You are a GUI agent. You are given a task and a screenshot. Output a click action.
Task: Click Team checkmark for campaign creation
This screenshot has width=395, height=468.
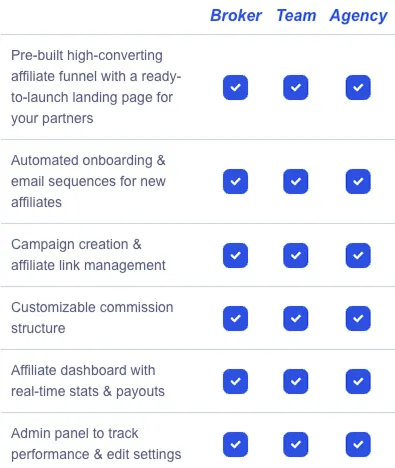(296, 255)
